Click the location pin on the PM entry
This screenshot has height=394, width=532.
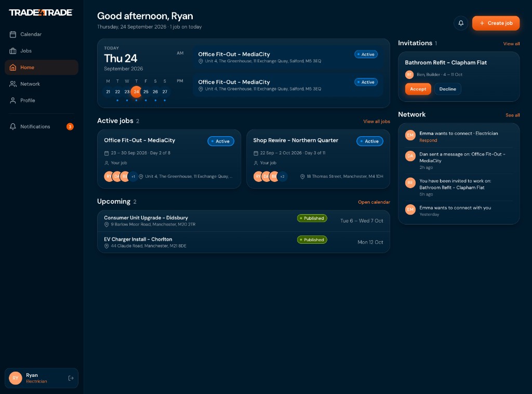(x=201, y=89)
